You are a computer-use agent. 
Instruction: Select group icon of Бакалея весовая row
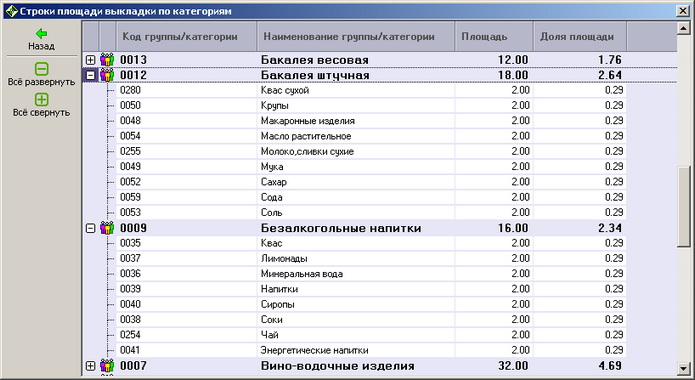pos(107,59)
